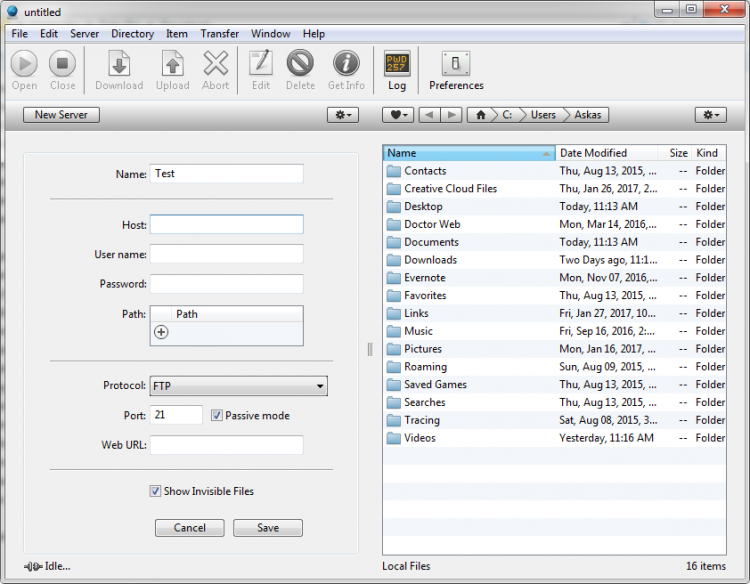750x584 pixels.
Task: Click the Cancel button
Action: [189, 528]
